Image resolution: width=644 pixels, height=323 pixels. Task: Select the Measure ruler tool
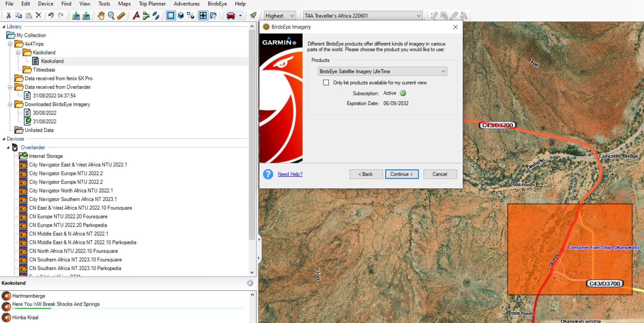(121, 16)
